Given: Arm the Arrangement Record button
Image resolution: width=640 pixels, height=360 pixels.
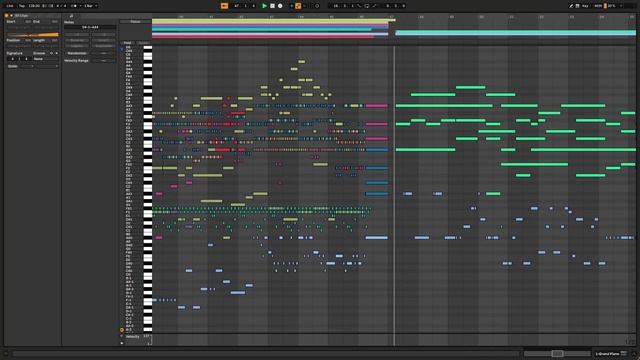Looking at the screenshot, I should [280, 6].
